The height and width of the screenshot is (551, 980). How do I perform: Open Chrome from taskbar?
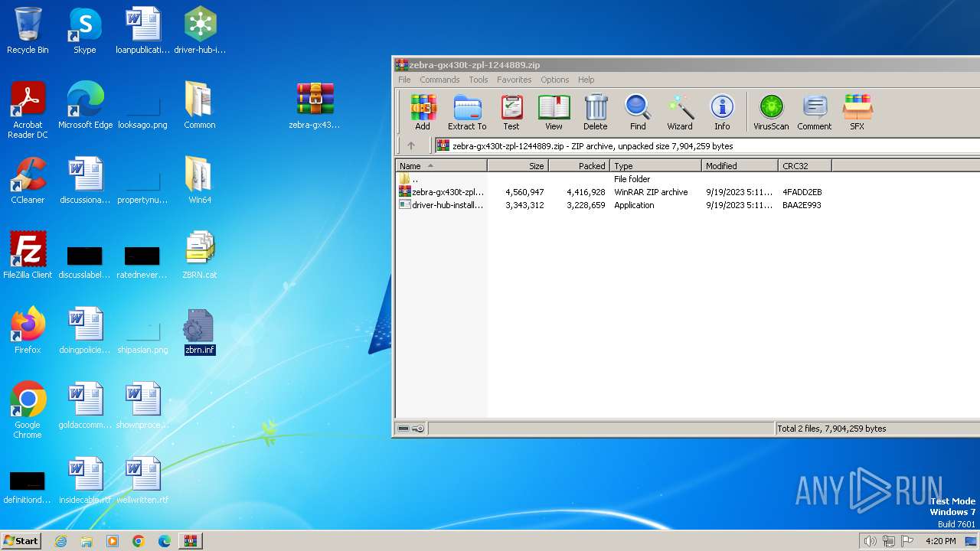point(139,541)
